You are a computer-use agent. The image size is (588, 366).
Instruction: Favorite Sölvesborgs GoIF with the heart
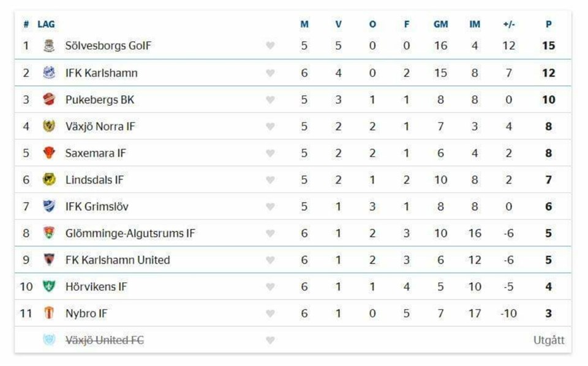click(x=270, y=46)
